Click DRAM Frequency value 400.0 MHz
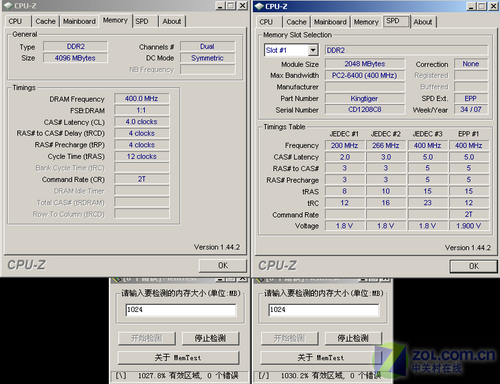 tap(142, 99)
